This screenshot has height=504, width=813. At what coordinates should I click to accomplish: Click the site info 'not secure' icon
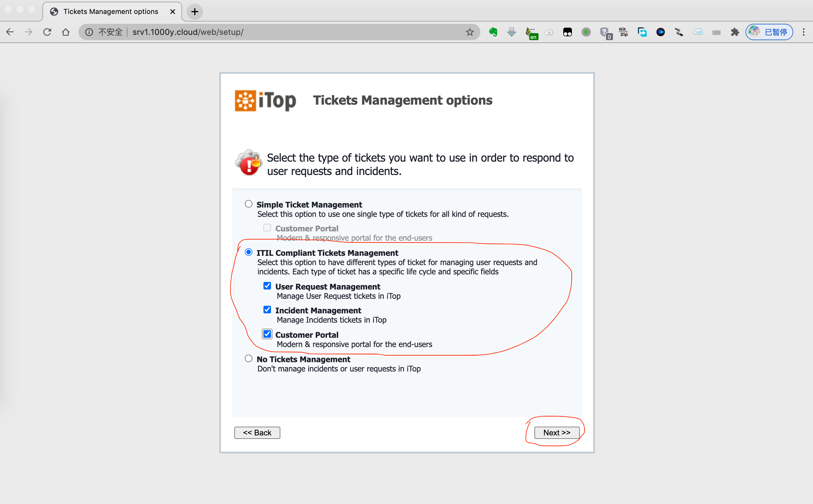coord(89,32)
